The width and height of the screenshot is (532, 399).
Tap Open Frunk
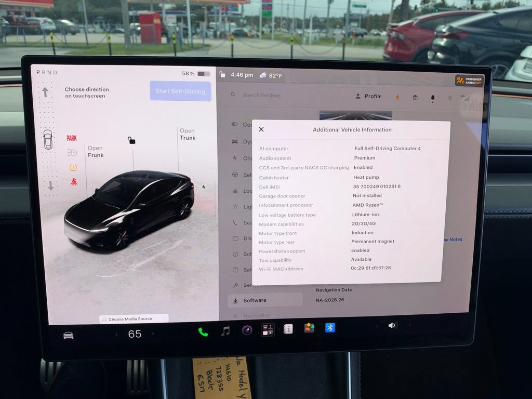pos(96,152)
